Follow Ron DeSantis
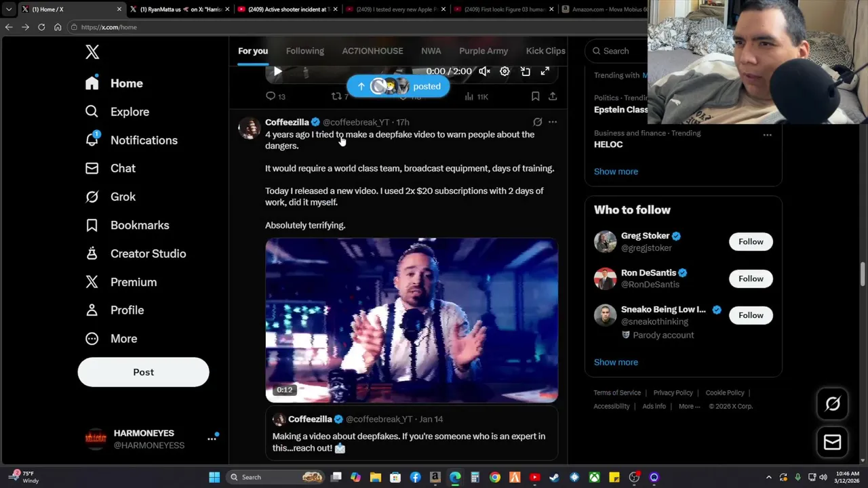This screenshot has height=488, width=868. coord(751,279)
